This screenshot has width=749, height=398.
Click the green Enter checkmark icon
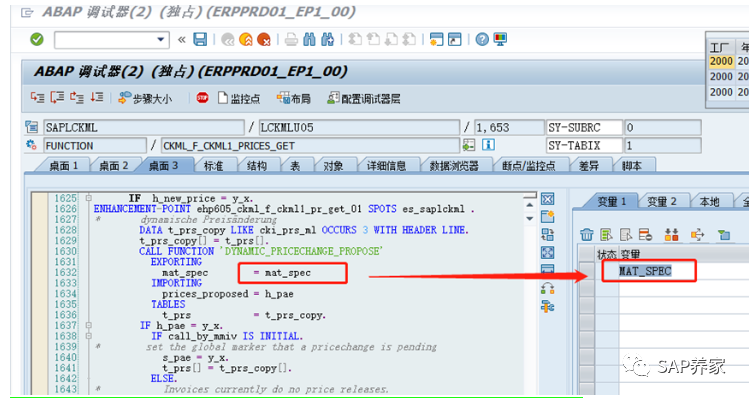coord(37,39)
